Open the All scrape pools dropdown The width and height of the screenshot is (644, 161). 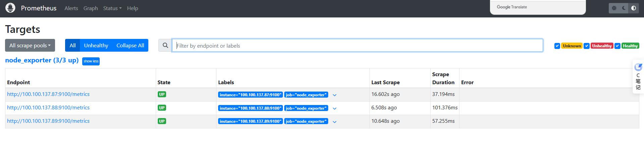tap(30, 45)
